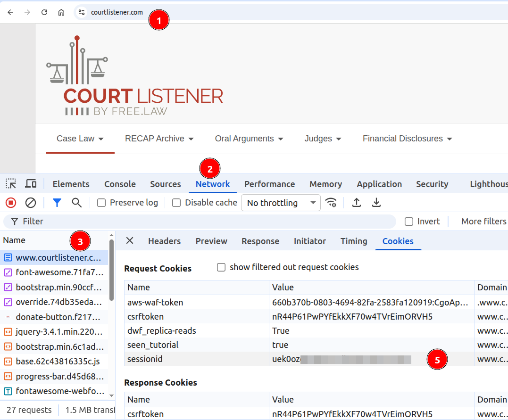Viewport: 508px width, 420px height.
Task: Select www.courtlistener.c... request row
Action: click(54, 257)
